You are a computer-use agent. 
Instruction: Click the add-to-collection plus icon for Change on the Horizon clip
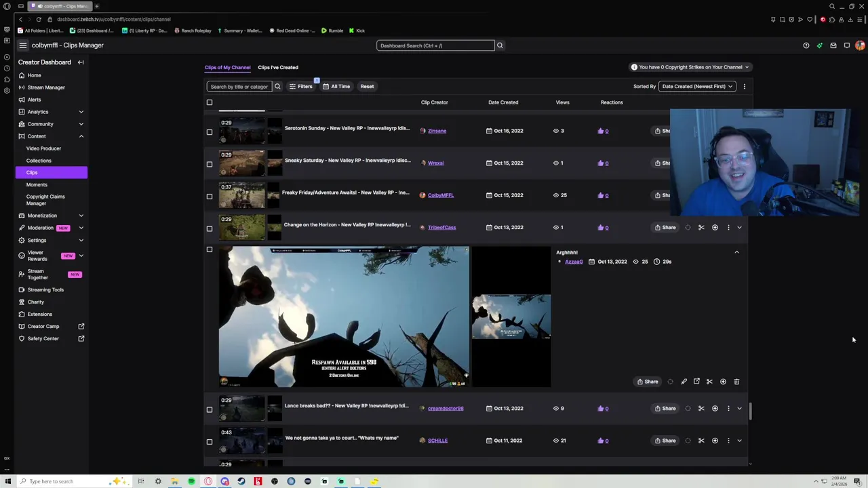(x=715, y=228)
